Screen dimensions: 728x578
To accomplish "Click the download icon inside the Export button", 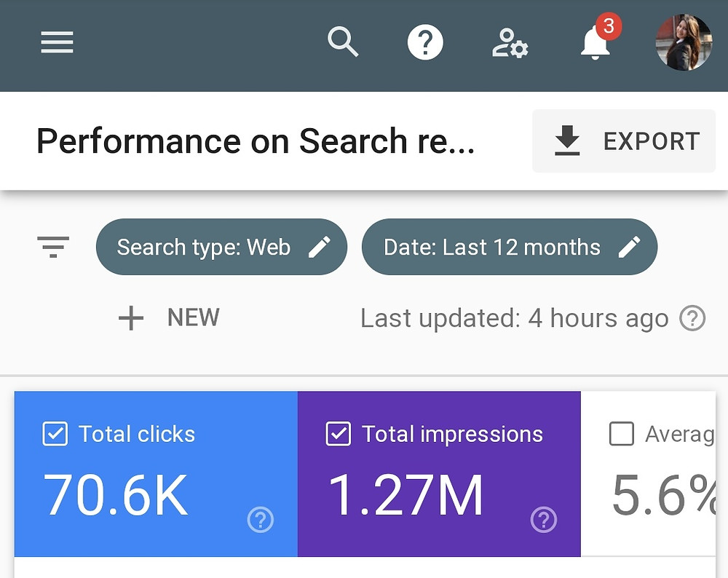I will point(568,140).
